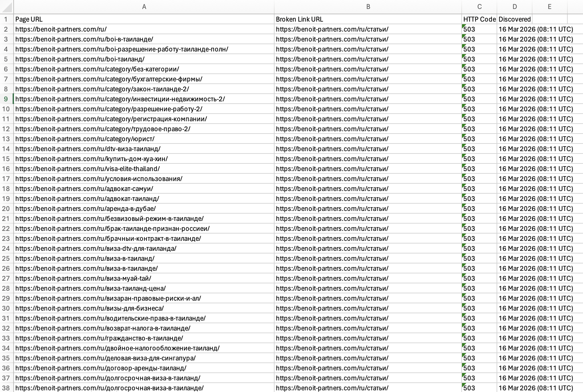Select column A by its header

click(x=144, y=7)
